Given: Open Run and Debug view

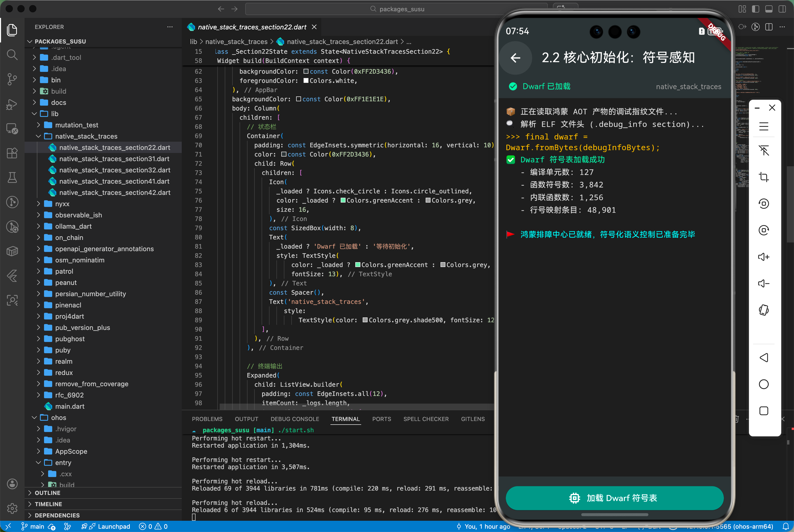Looking at the screenshot, I should click(x=12, y=104).
